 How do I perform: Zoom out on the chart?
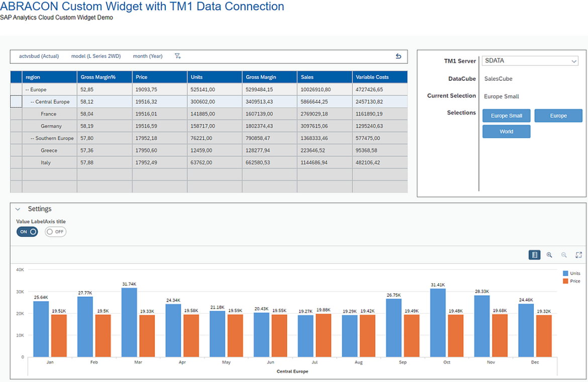coord(564,255)
